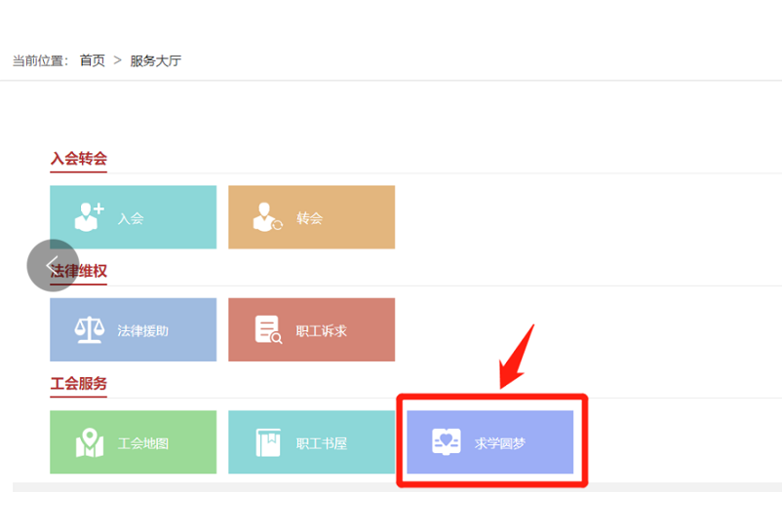Click the 法律援助 scales icon
This screenshot has width=782, height=532.
90,329
